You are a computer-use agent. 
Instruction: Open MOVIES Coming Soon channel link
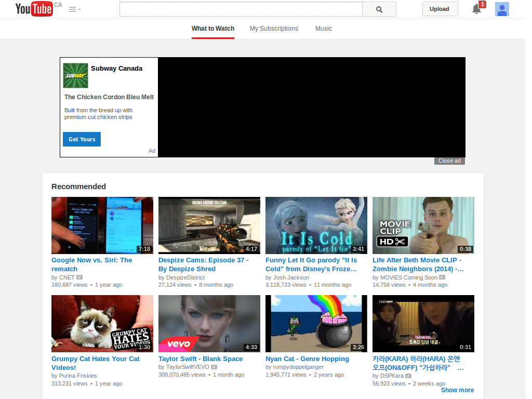click(408, 277)
